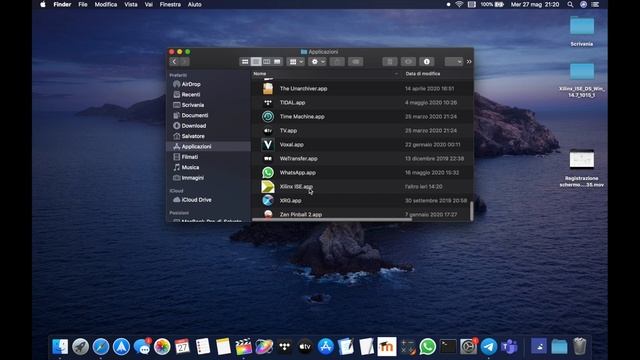The height and width of the screenshot is (360, 640).
Task: Sort by Data di modifica column header
Action: [x=423, y=74]
